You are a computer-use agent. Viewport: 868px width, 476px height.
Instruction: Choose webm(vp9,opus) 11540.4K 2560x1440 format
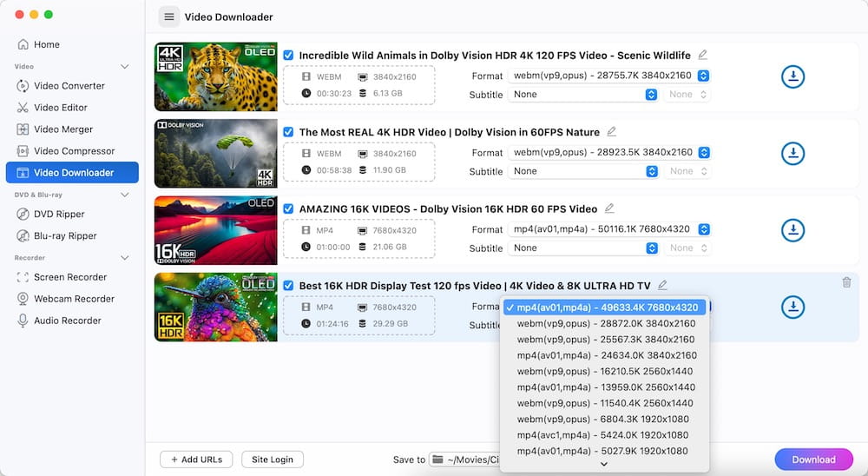coord(604,403)
